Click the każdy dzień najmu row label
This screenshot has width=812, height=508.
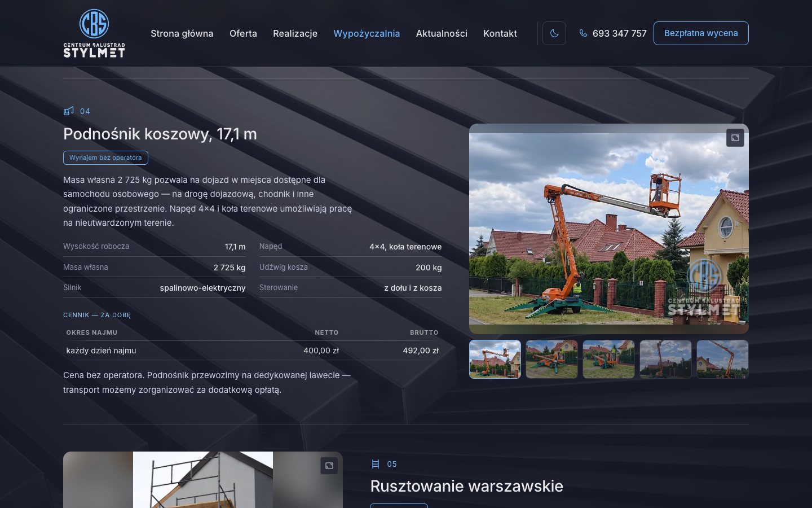(101, 351)
